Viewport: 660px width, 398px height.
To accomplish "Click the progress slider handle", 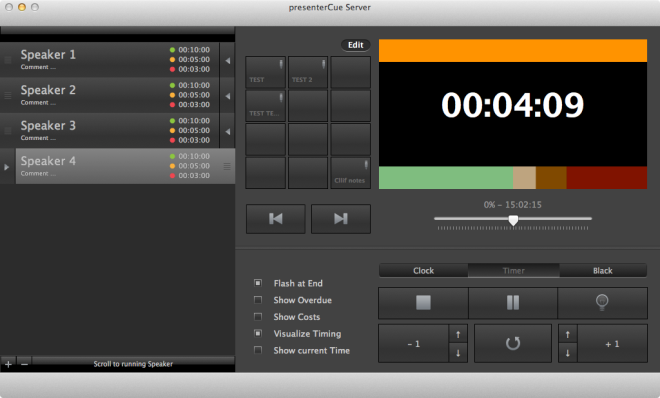I will tap(513, 220).
